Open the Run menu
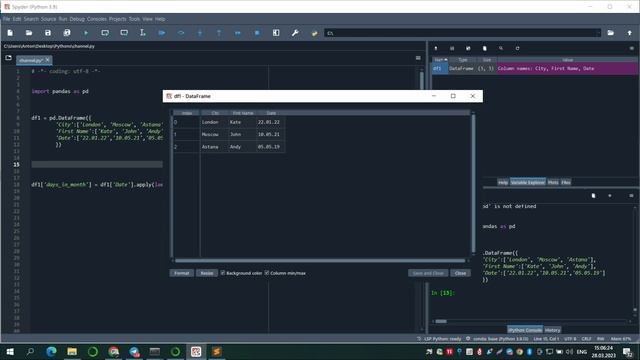This screenshot has height=360, width=640. click(62, 19)
